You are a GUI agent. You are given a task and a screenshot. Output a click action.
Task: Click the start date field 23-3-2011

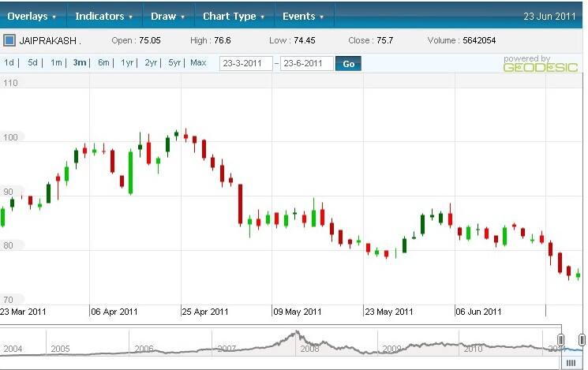pyautogui.click(x=246, y=64)
